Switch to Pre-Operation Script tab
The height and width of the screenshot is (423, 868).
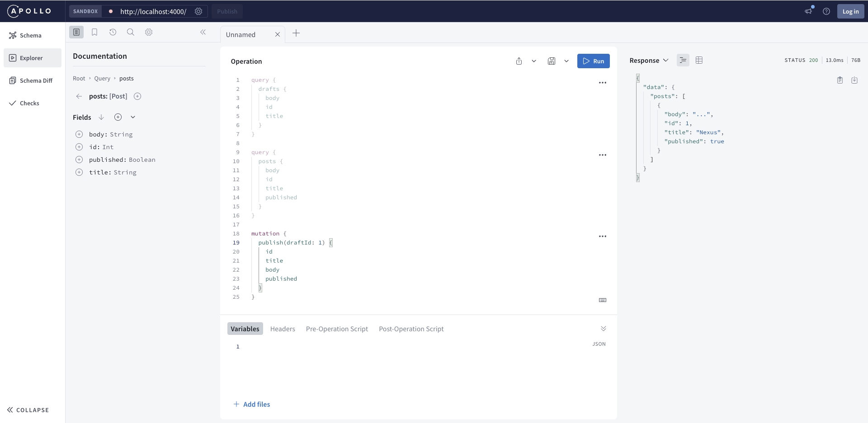pyautogui.click(x=337, y=329)
